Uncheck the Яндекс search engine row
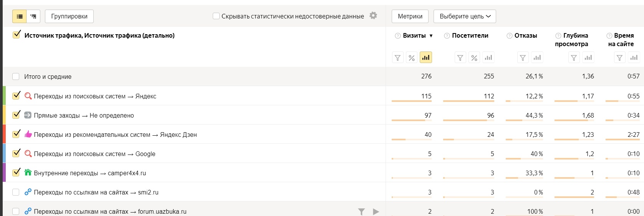 pyautogui.click(x=16, y=96)
